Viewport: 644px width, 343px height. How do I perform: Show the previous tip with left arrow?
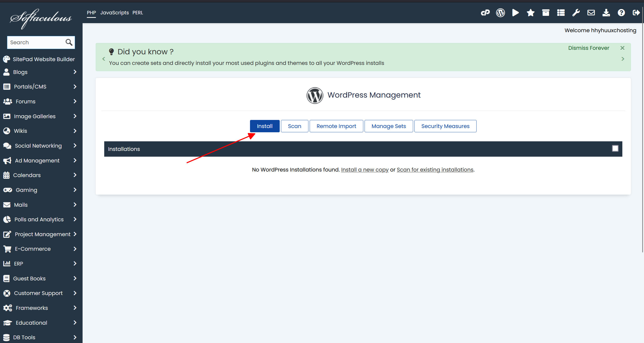[x=104, y=59]
